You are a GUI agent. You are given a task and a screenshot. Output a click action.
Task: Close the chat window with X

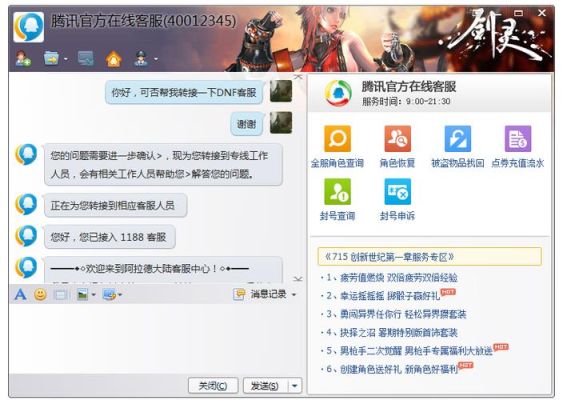click(542, 13)
